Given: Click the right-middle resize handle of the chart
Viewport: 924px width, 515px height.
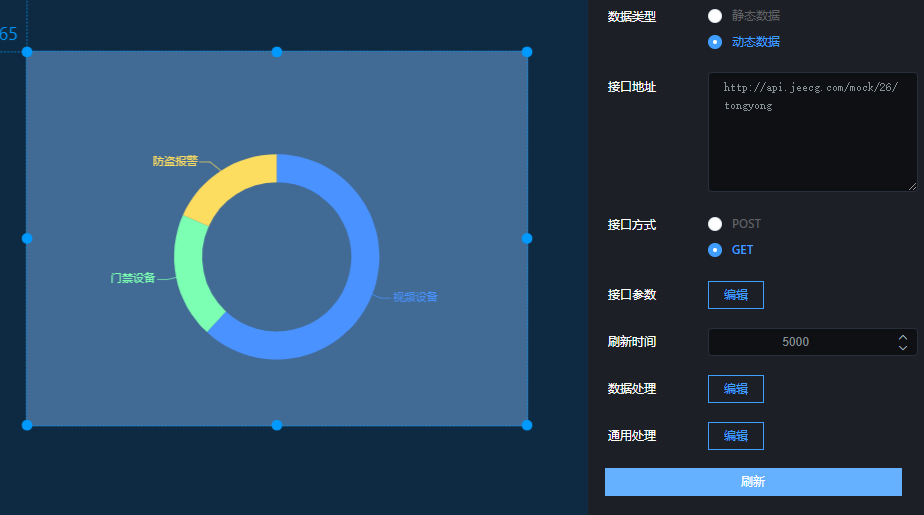Looking at the screenshot, I should [x=527, y=239].
